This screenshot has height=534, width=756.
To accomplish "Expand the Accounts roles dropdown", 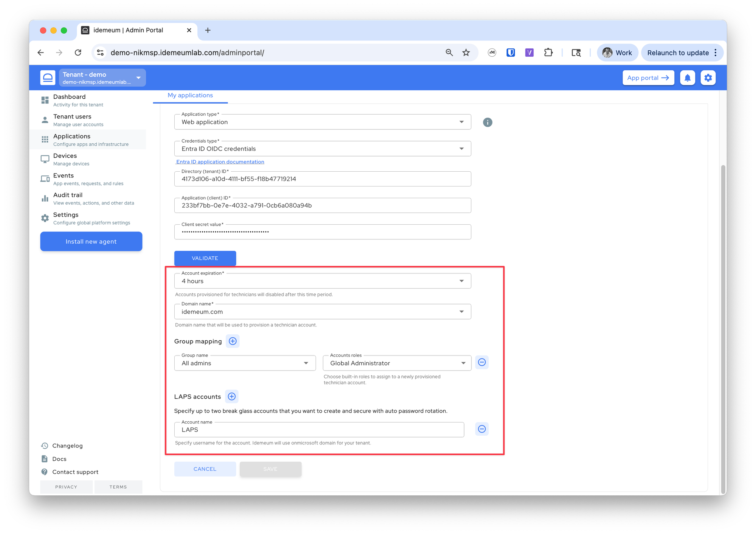I will (x=397, y=363).
